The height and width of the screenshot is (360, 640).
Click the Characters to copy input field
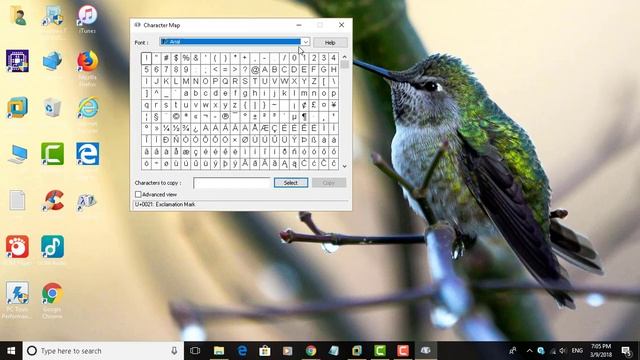point(231,183)
